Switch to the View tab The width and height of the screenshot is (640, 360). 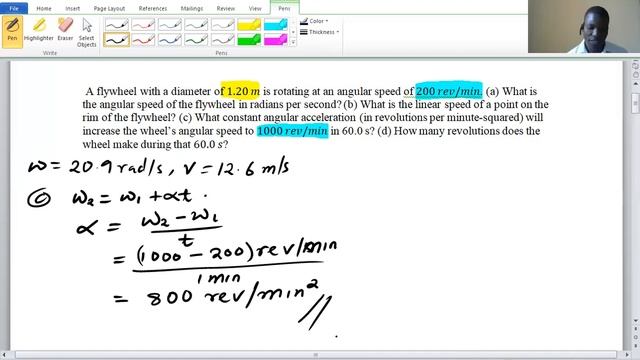point(255,8)
